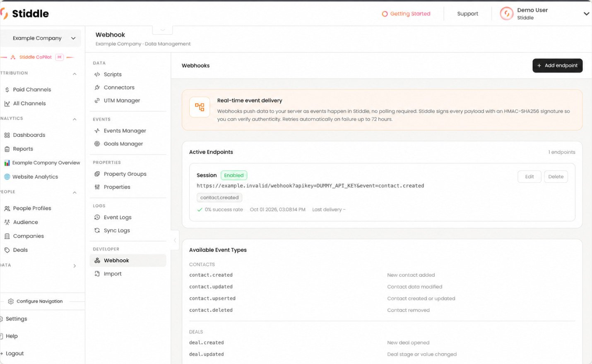Image resolution: width=592 pixels, height=364 pixels.
Task: Click the Events Manager pulse icon
Action: [x=97, y=131]
